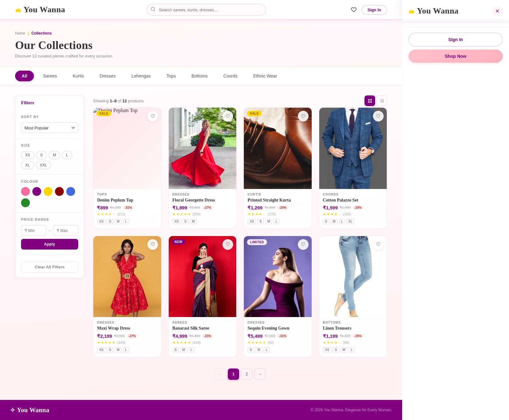Screen dimensions: 509x420
Task: Open the Most Popular sort dropdown
Action: click(49, 128)
